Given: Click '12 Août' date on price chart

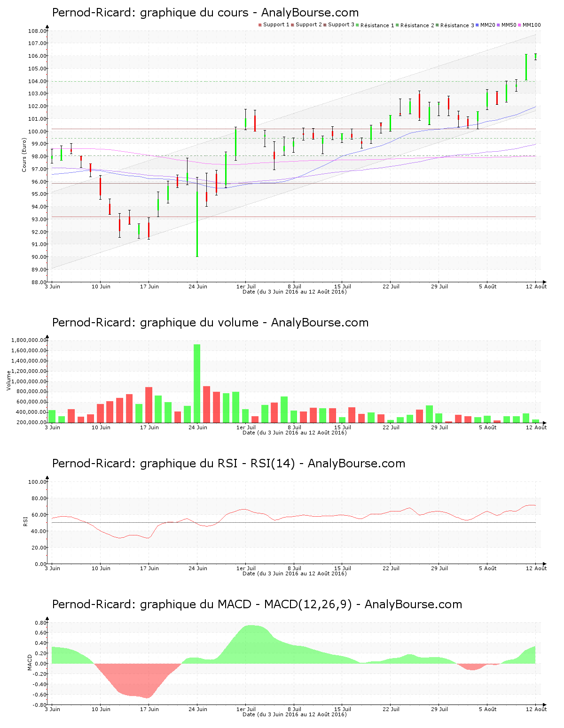Looking at the screenshot, I should point(536,287).
